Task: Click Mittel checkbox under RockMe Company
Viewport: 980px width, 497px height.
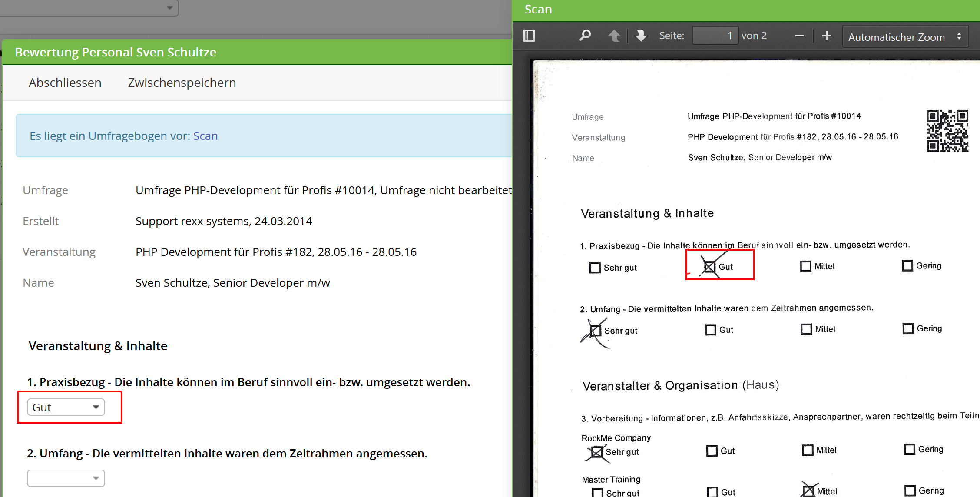Action: (x=808, y=450)
